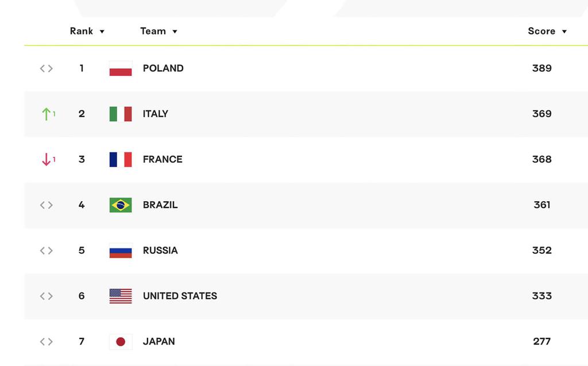Sort table using the Rank dropdown arrow
Screen dimensions: 588x366
102,32
